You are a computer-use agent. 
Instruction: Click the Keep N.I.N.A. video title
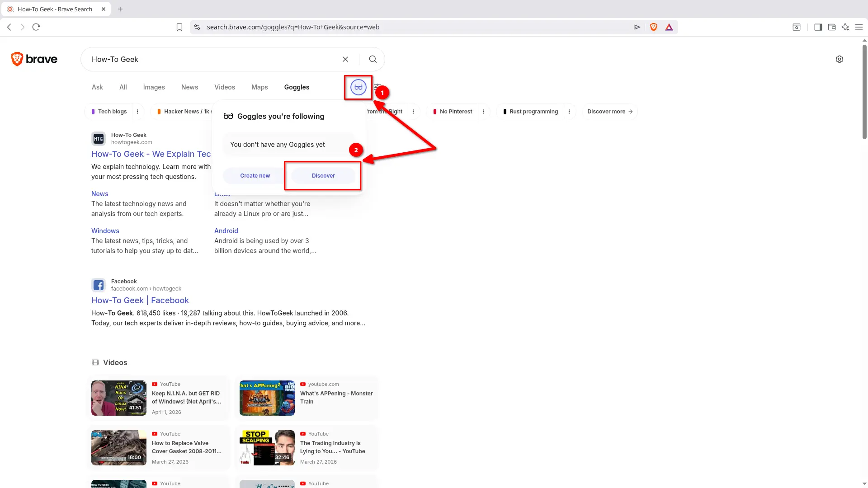click(187, 398)
